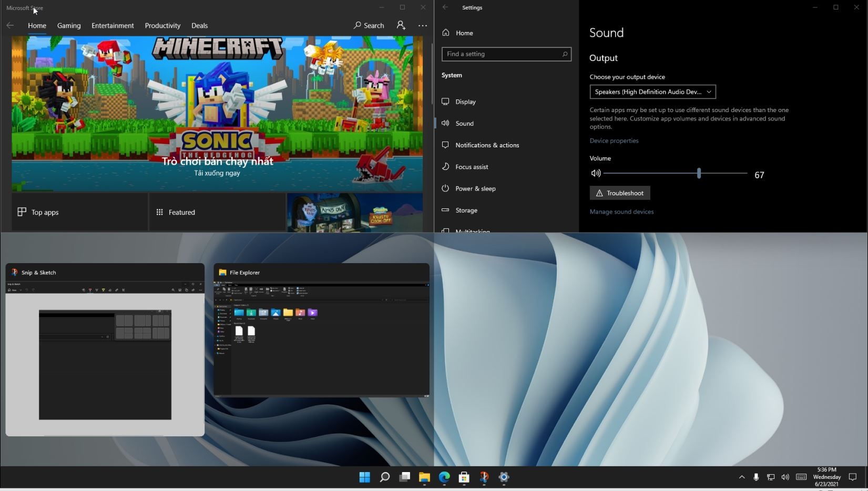
Task: Open the date and time flyout
Action: pos(826,477)
